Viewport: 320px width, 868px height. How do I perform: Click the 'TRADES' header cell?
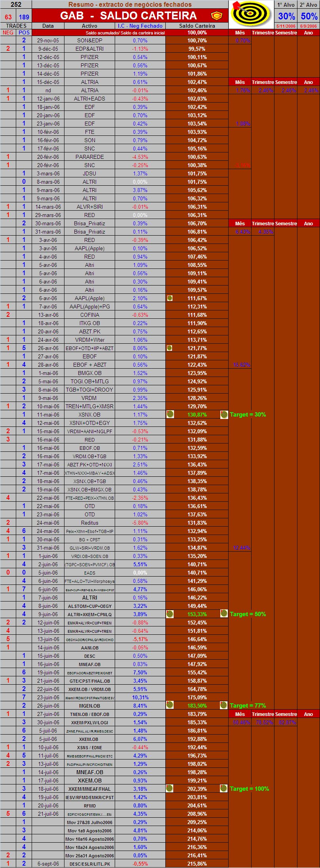pyautogui.click(x=16, y=26)
